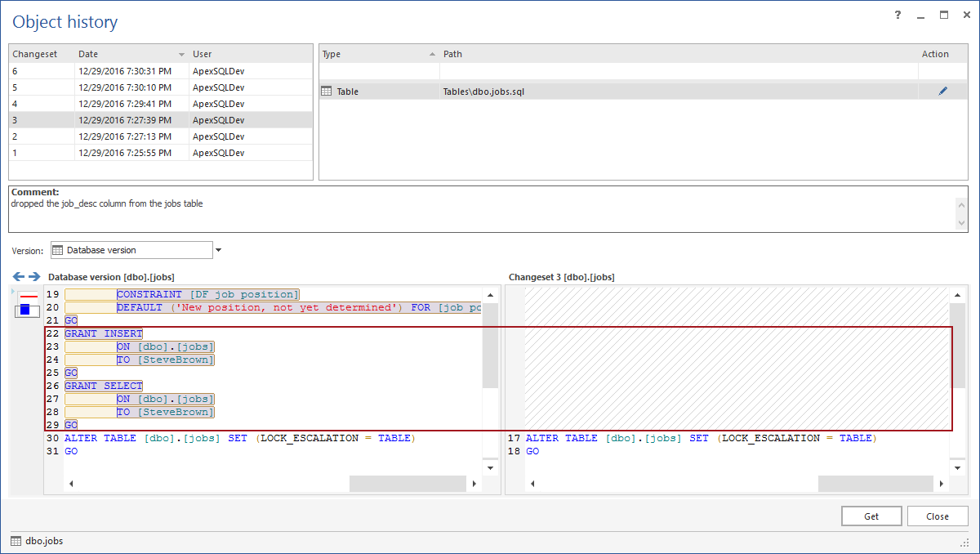Click the Get button

point(871,516)
